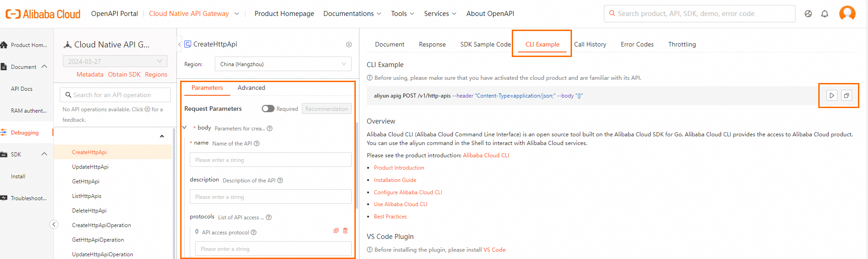Open the 2024-03-27 version dropdown
This screenshot has height=259, width=868.
tap(115, 61)
